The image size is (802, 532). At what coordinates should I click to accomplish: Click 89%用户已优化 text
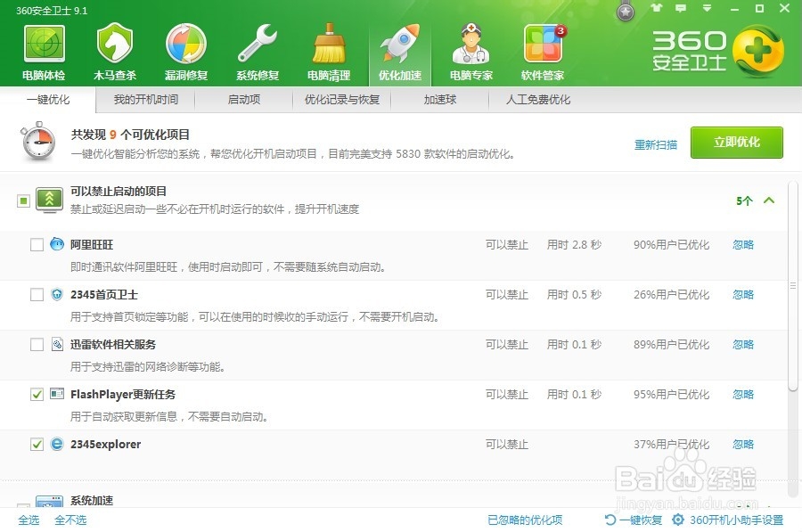(x=672, y=344)
